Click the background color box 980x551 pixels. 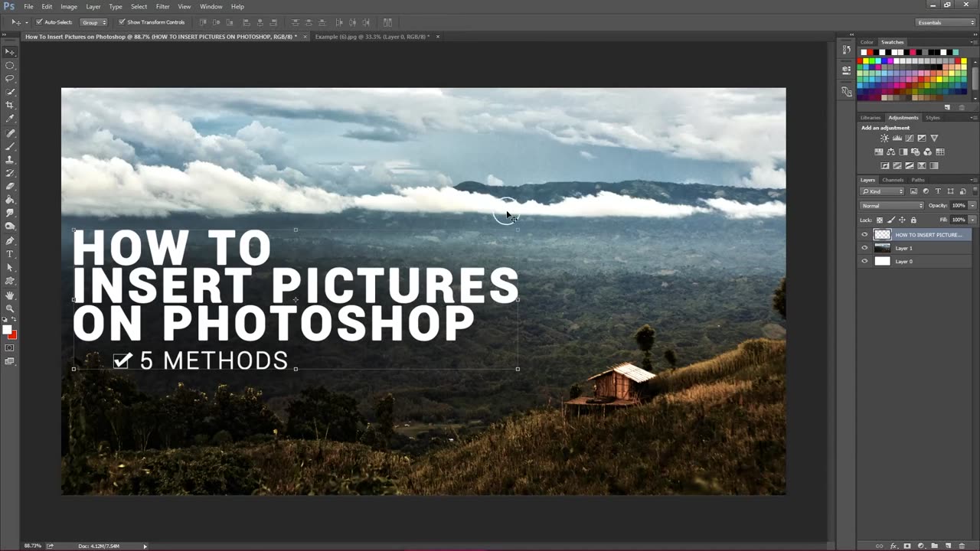pyautogui.click(x=13, y=335)
